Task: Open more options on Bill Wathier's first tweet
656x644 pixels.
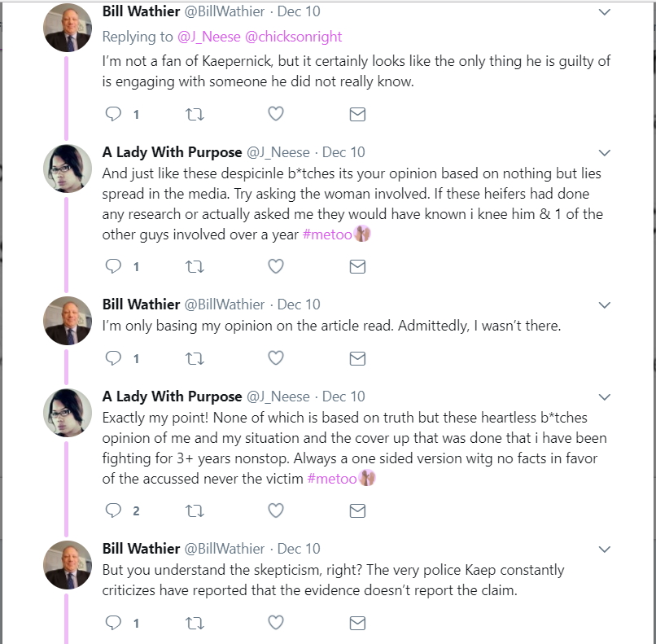Action: pyautogui.click(x=604, y=12)
